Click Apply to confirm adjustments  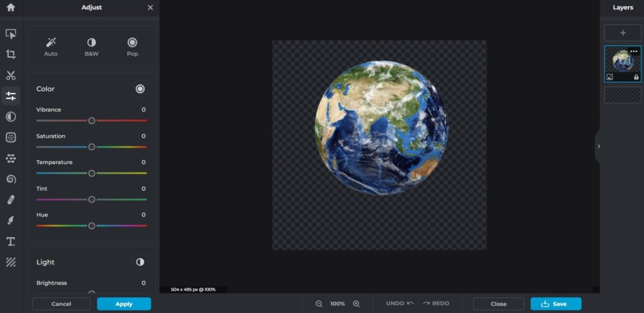[124, 304]
